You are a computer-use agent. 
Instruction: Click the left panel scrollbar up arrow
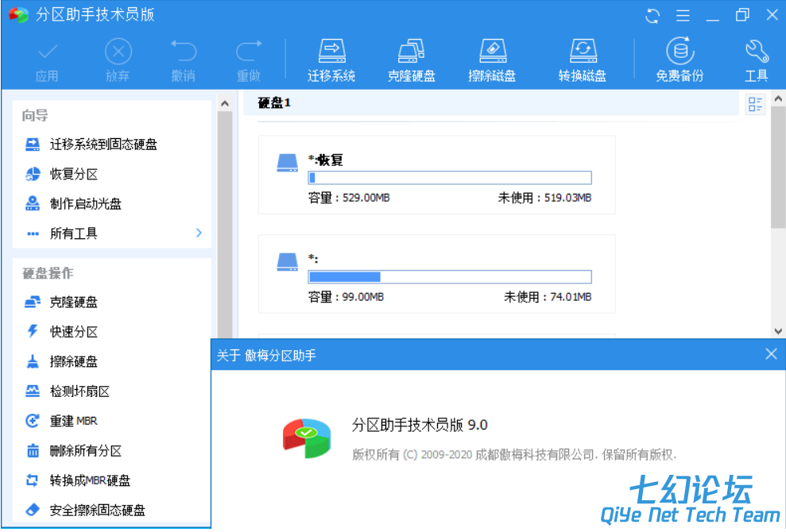(225, 104)
